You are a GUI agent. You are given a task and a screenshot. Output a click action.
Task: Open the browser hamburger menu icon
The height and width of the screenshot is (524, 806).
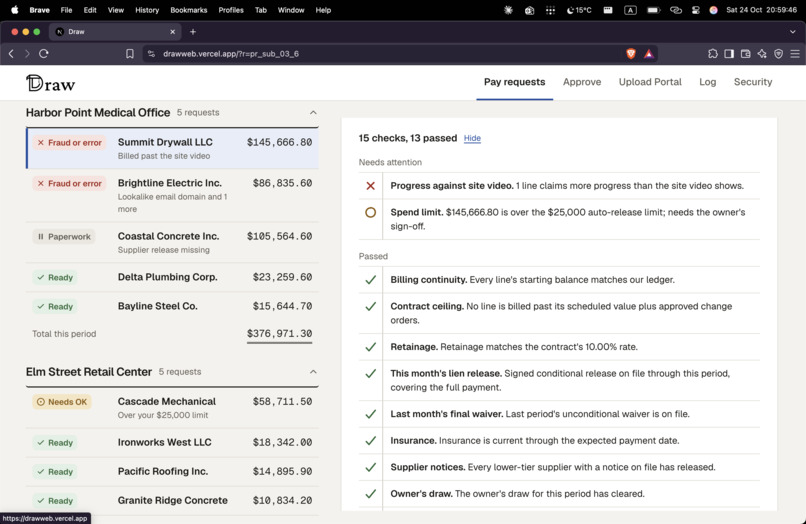795,53
